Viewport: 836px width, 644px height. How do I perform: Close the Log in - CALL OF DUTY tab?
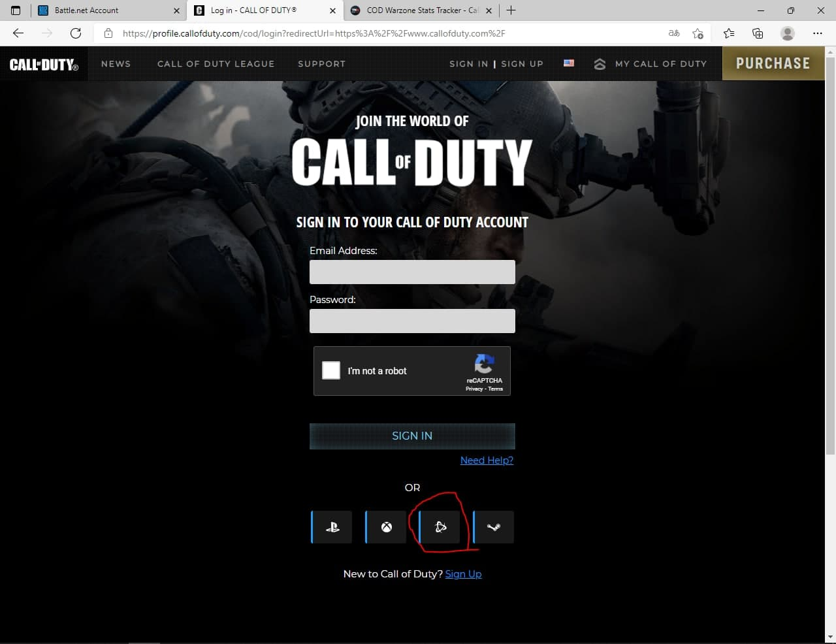(332, 10)
